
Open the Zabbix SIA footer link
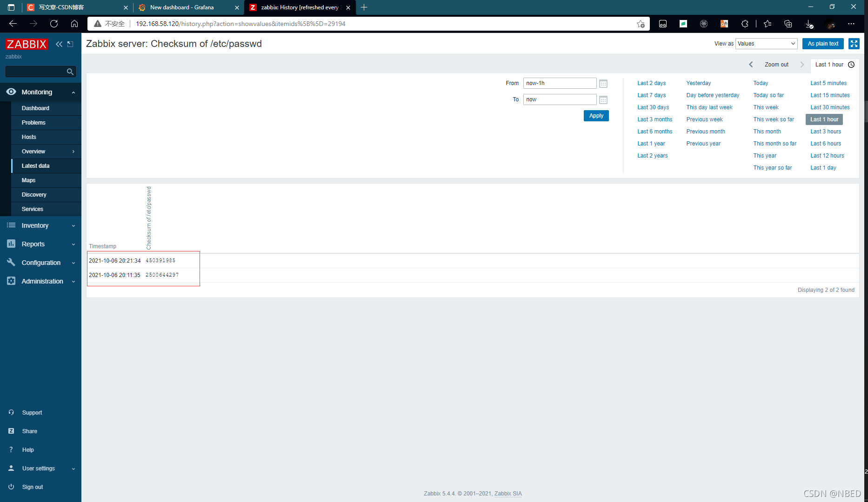(x=508, y=494)
